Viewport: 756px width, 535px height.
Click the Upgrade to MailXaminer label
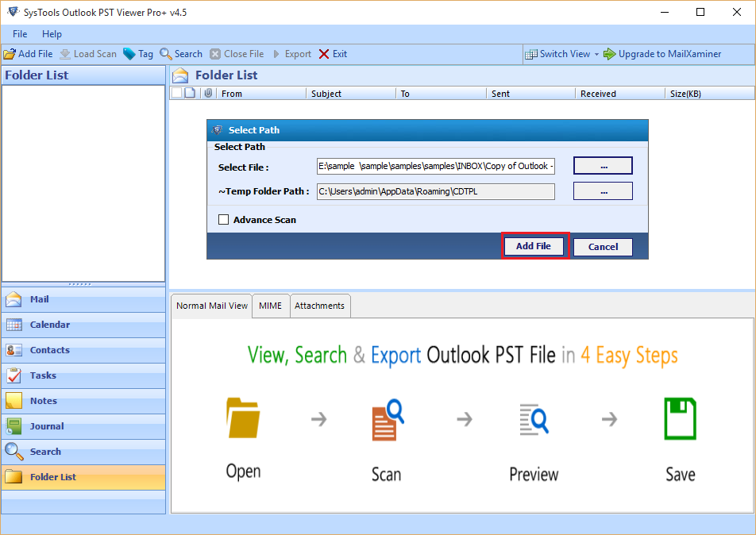(669, 54)
